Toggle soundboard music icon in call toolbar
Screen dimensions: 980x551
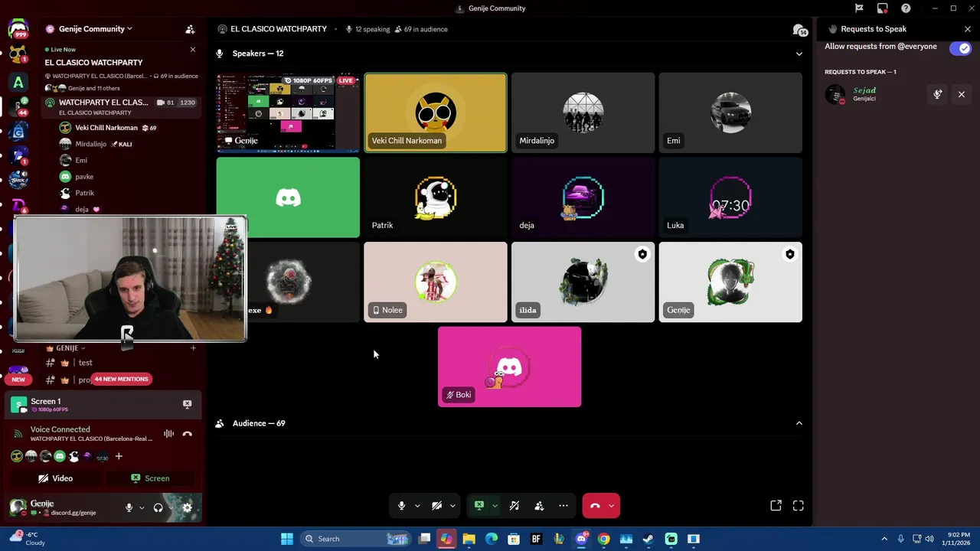click(x=514, y=506)
